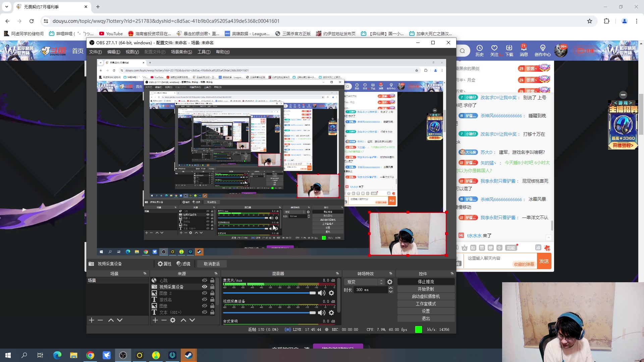Click the 开始录制 button
644x362 pixels.
[426, 289]
